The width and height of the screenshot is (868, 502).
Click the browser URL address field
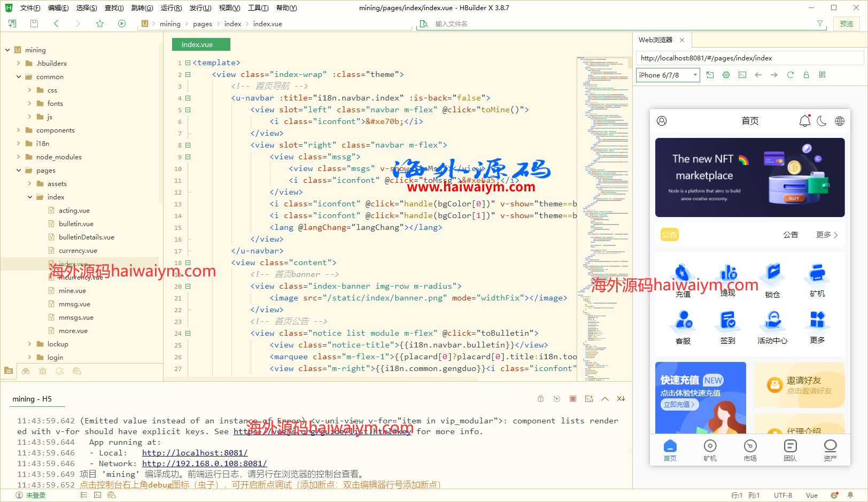coord(748,58)
